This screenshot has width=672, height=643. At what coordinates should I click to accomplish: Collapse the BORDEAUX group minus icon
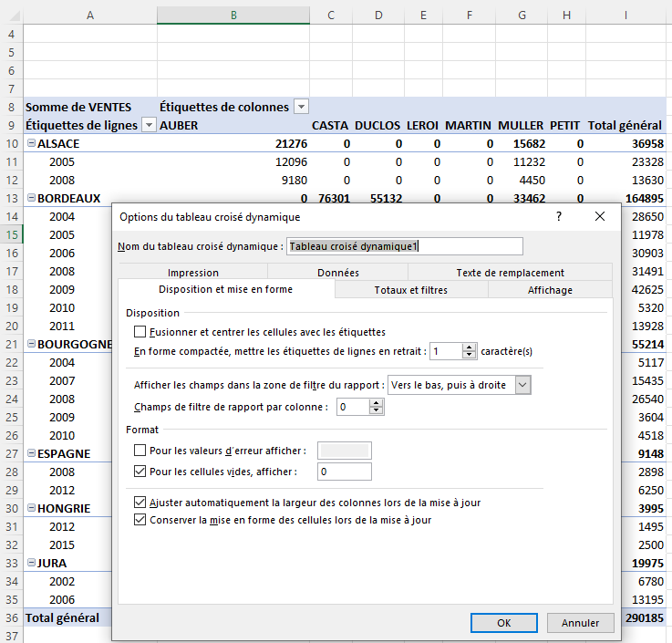[x=31, y=198]
